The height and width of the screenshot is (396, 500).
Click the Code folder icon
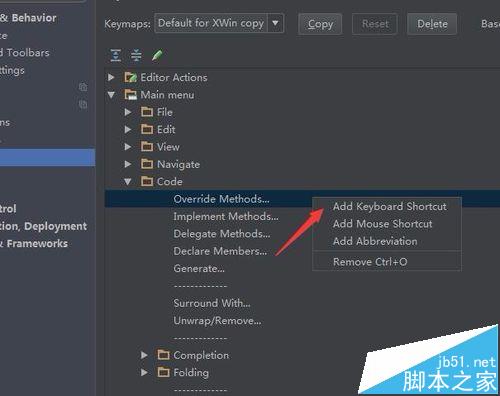[147, 181]
